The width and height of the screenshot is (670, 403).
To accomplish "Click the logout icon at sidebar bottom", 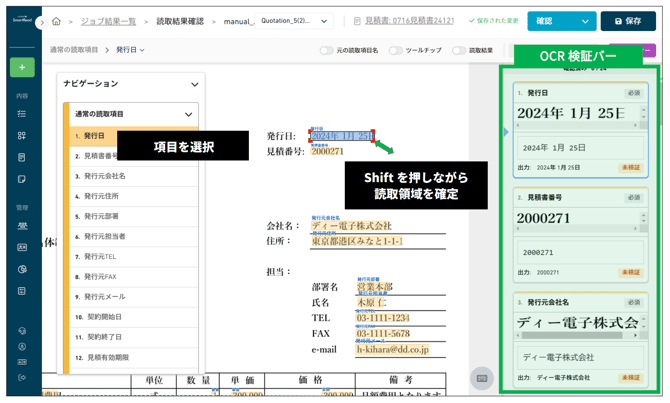I will point(22,378).
